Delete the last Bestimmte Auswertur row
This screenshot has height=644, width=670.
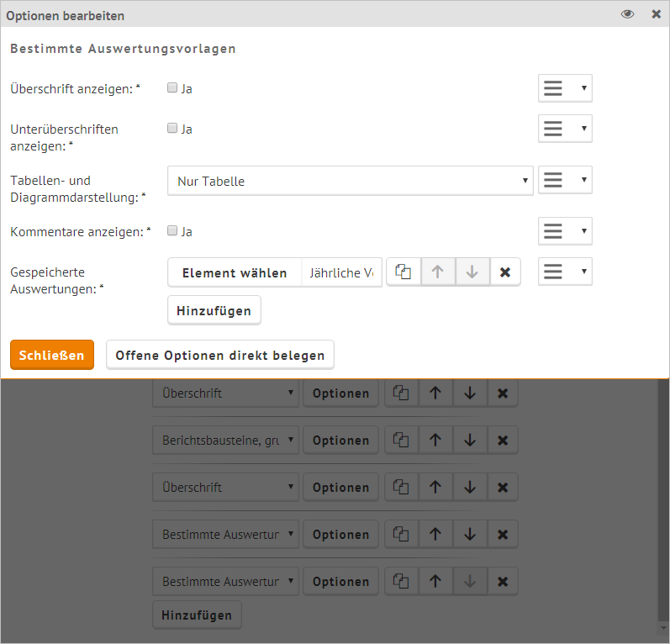click(503, 581)
